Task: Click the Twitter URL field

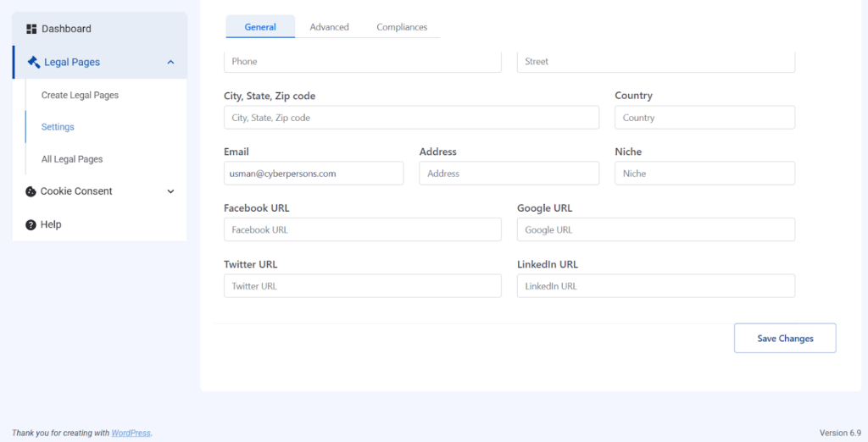Action: click(362, 286)
